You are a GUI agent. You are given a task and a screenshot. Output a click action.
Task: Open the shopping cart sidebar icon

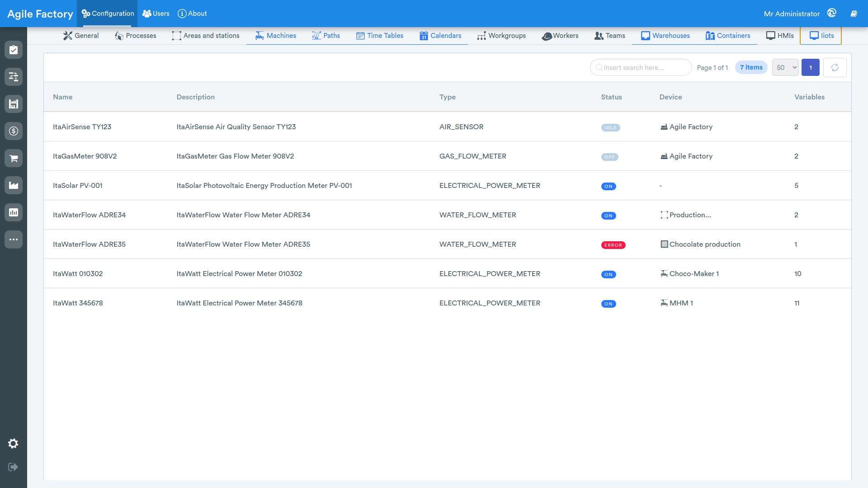[14, 158]
